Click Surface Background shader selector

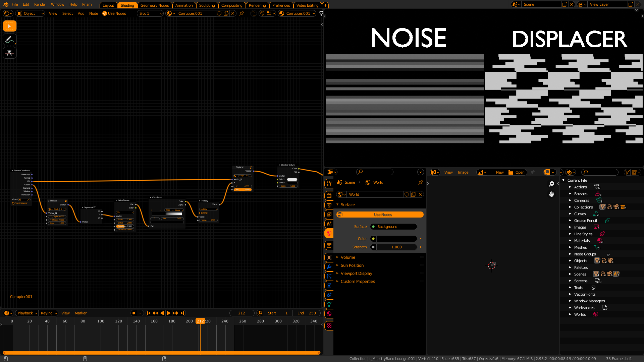pyautogui.click(x=393, y=227)
